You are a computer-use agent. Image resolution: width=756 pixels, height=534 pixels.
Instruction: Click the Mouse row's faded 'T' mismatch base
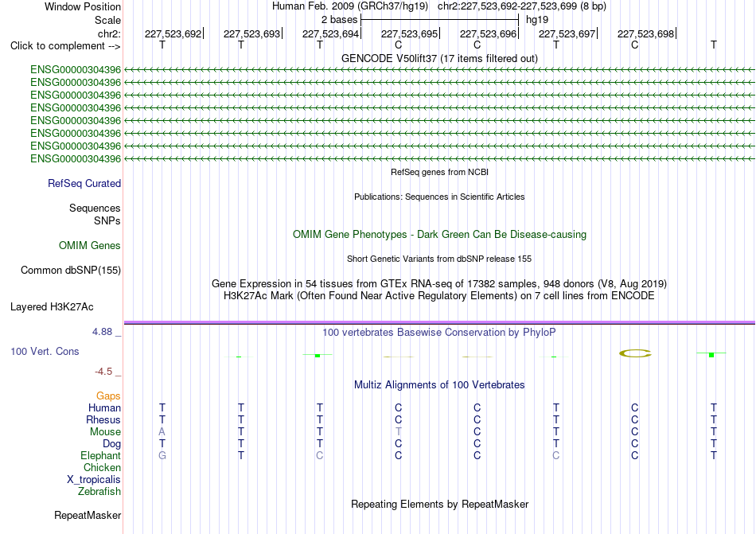(398, 432)
